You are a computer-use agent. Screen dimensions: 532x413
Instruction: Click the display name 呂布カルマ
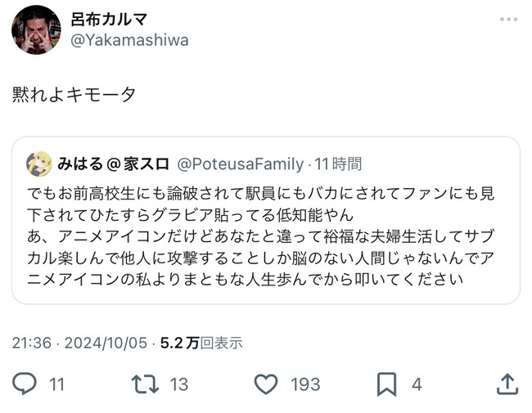click(109, 20)
